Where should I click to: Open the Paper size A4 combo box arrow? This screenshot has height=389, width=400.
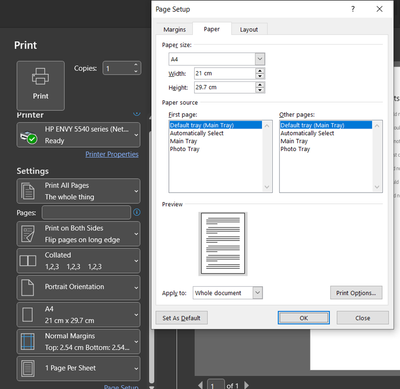[x=260, y=59]
